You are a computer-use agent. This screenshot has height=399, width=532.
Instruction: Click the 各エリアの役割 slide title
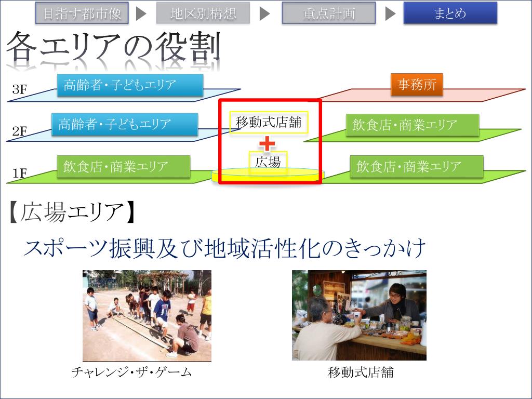tap(114, 47)
